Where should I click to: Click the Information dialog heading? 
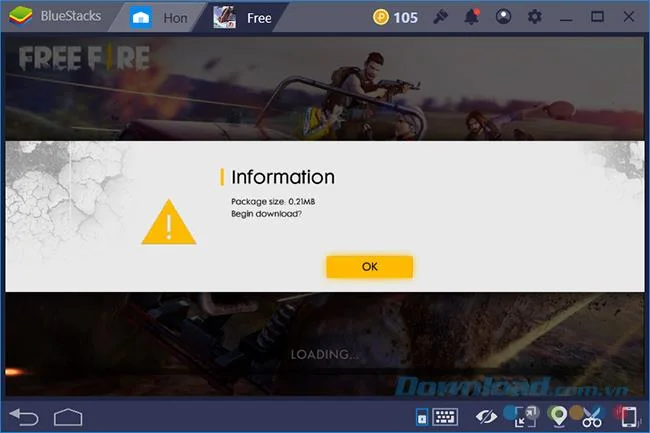pos(283,177)
